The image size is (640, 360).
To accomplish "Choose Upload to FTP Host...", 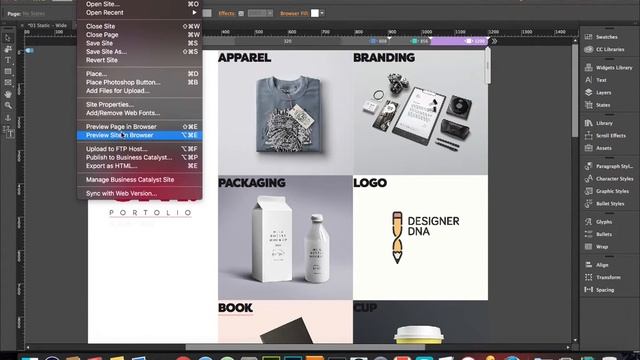I will pos(140,149).
